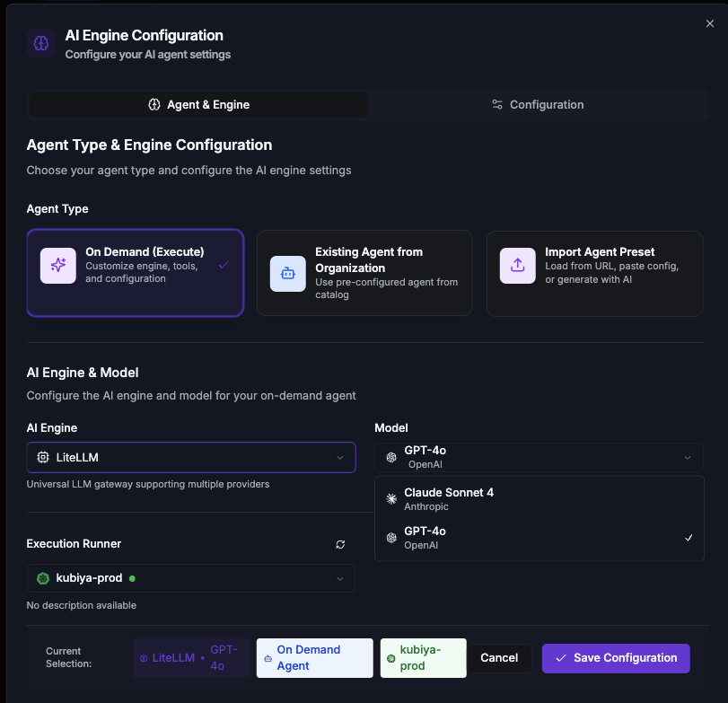Click the 'No description available' text
Viewport: 728px width, 703px height.
[x=82, y=605]
